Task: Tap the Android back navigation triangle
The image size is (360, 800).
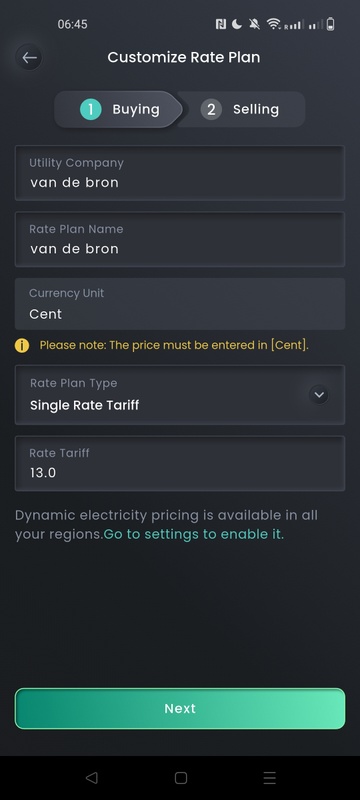Action: pos(91,778)
